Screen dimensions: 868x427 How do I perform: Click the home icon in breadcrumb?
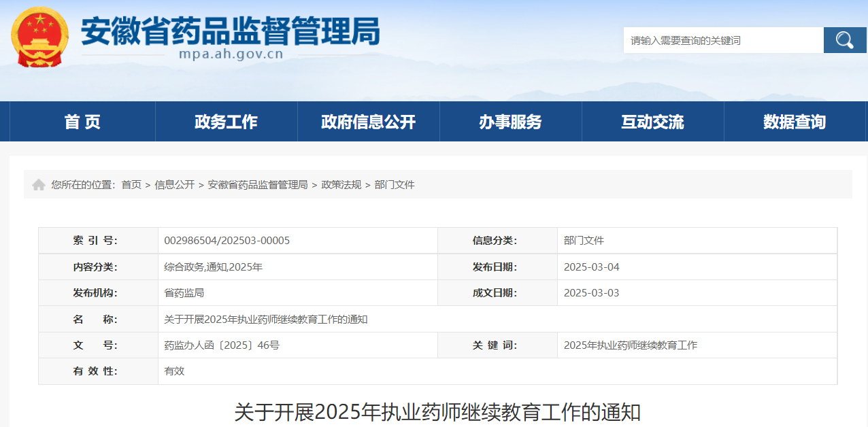pos(39,185)
